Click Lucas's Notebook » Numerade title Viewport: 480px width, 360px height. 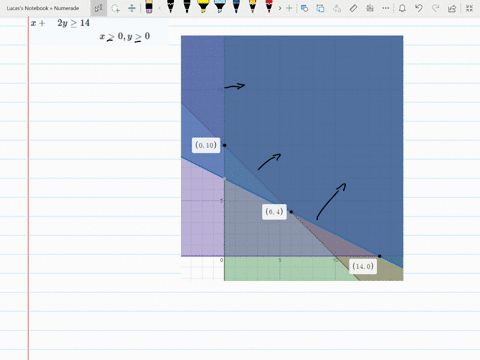click(43, 8)
